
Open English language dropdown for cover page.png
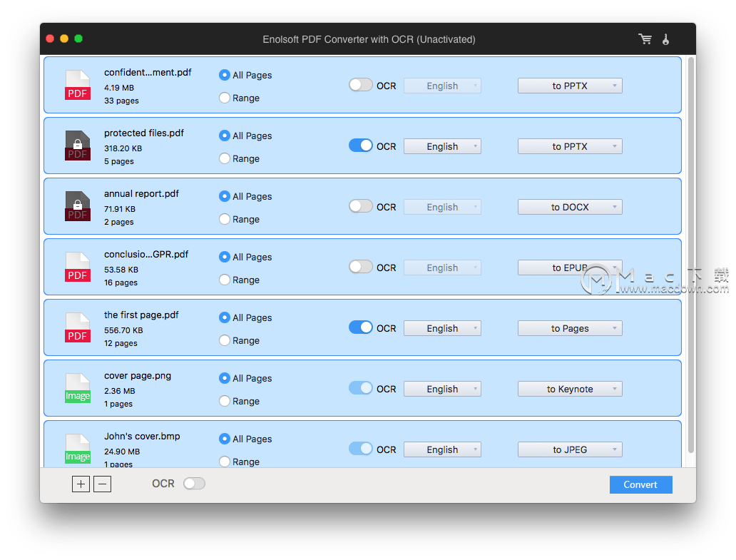coord(442,388)
